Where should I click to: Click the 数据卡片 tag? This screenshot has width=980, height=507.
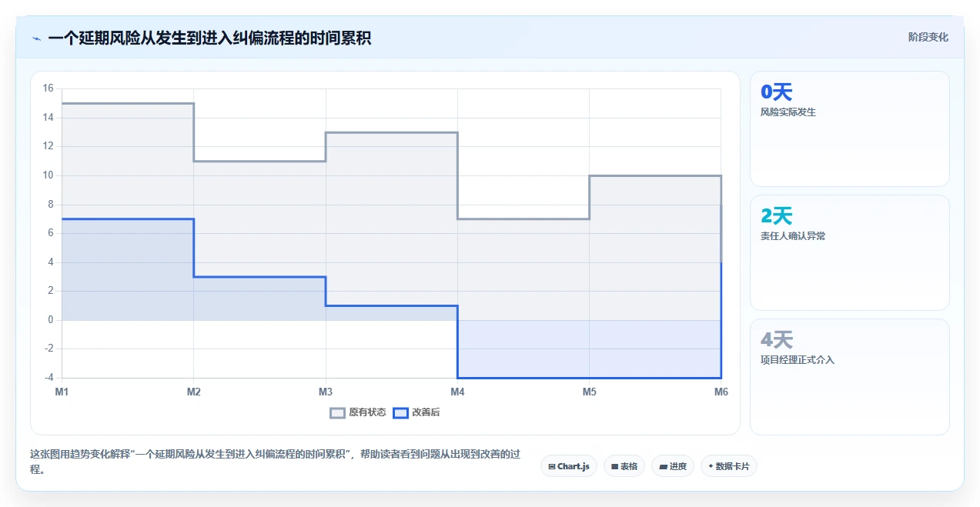click(x=729, y=466)
